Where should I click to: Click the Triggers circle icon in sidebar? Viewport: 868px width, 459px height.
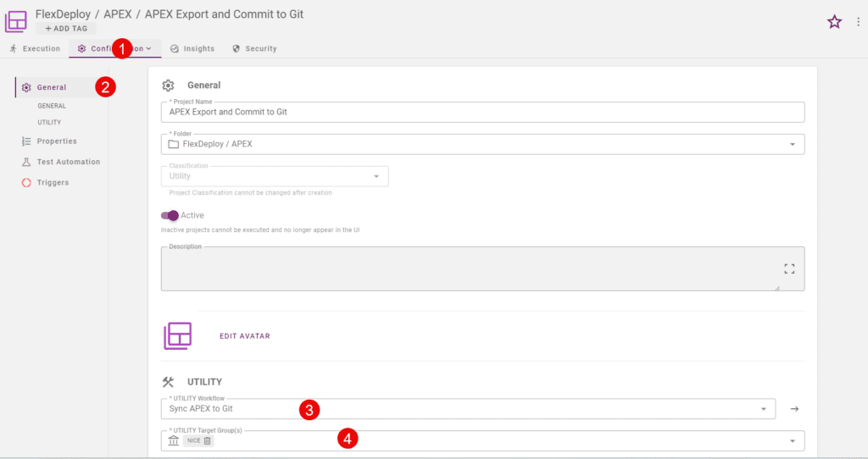(x=26, y=182)
